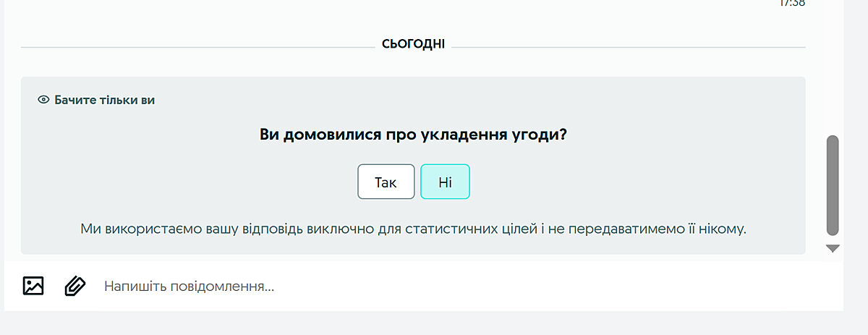868x335 pixels.
Task: Click the "Ви домовилися про укладення угоди?" heading
Action: pos(412,135)
